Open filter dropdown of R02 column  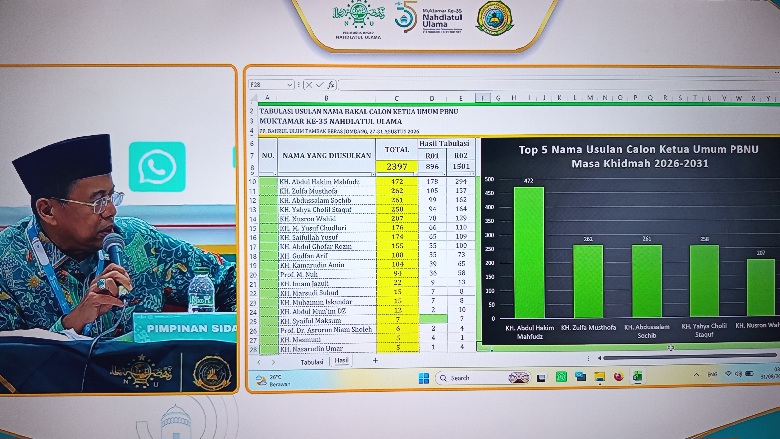point(472,173)
